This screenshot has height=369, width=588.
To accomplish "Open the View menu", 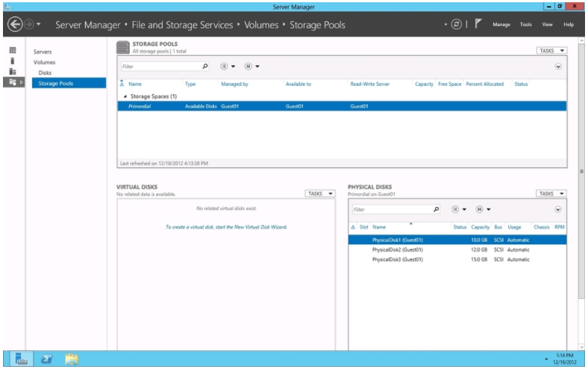I will (547, 25).
